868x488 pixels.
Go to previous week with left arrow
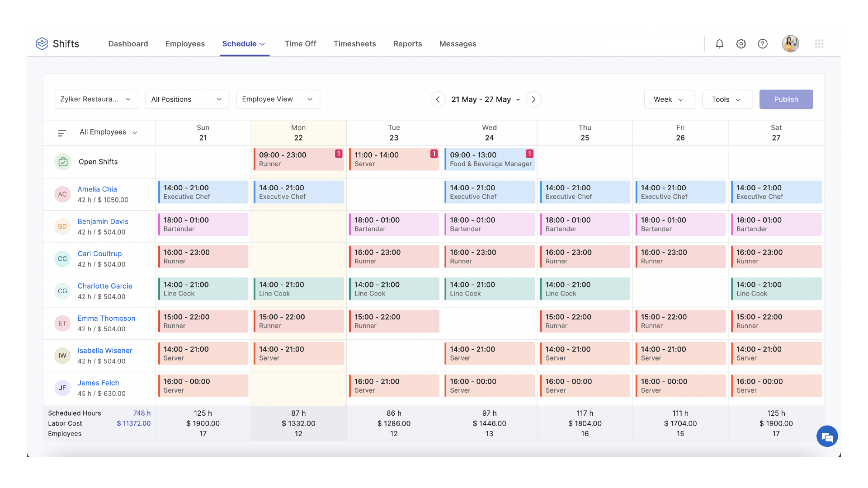(x=438, y=99)
